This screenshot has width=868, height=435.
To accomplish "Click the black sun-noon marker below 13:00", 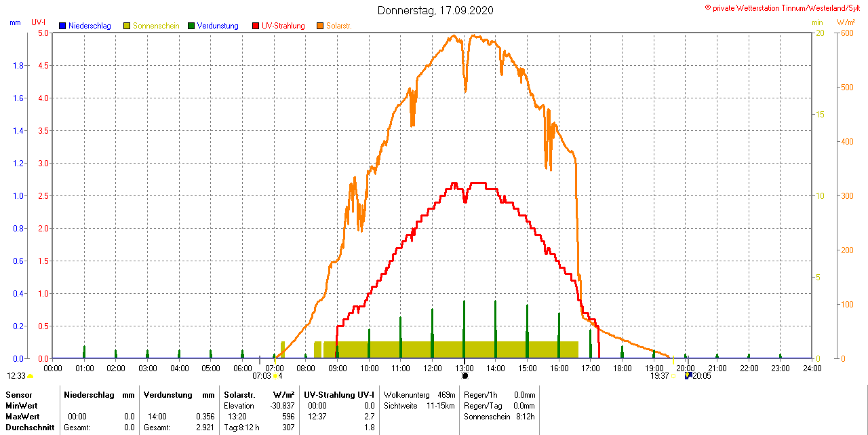I will [465, 375].
